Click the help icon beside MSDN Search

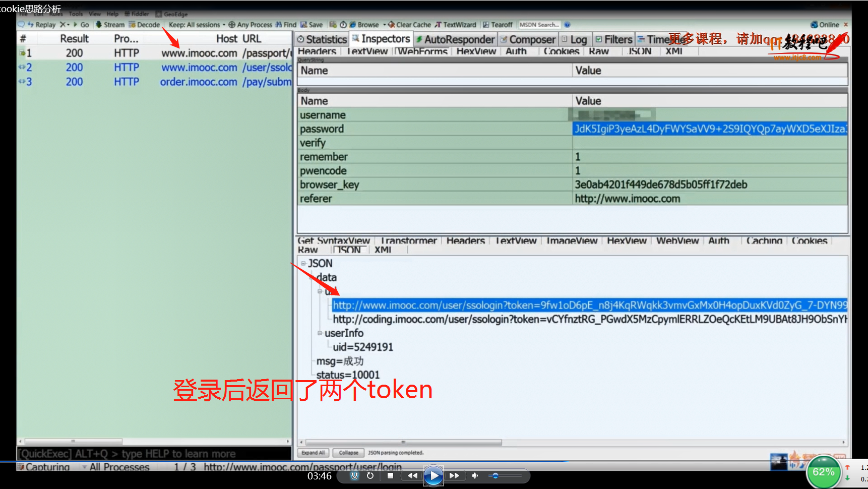point(567,25)
